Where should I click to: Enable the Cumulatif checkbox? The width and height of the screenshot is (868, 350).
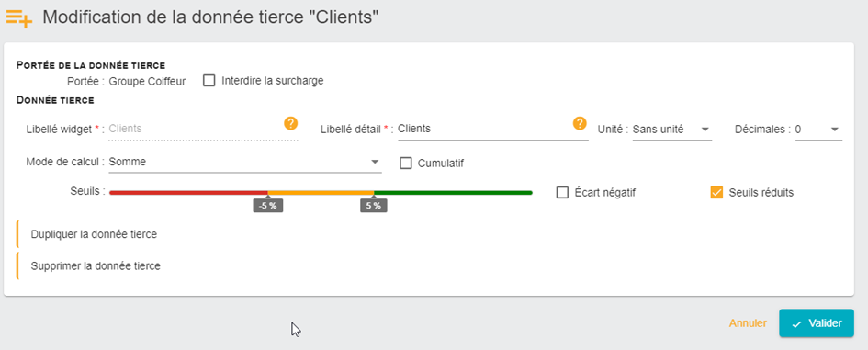pos(406,164)
